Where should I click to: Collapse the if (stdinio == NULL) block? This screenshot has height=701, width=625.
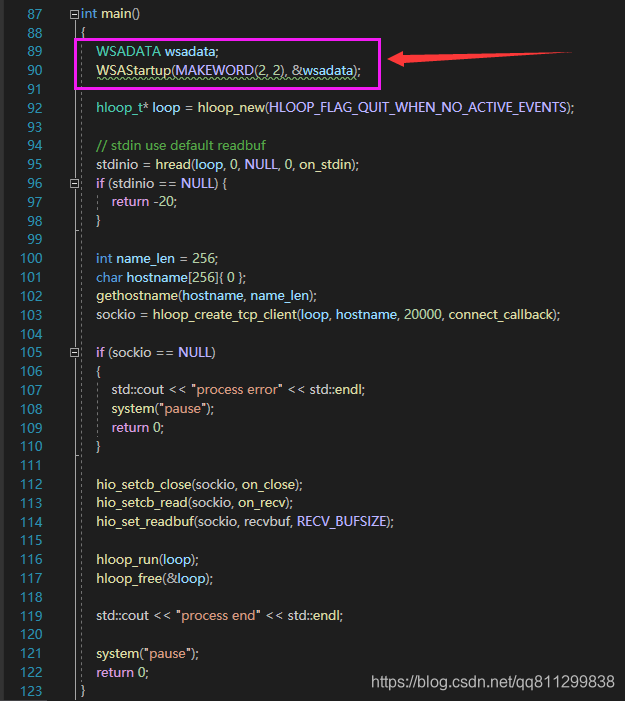pos(74,183)
